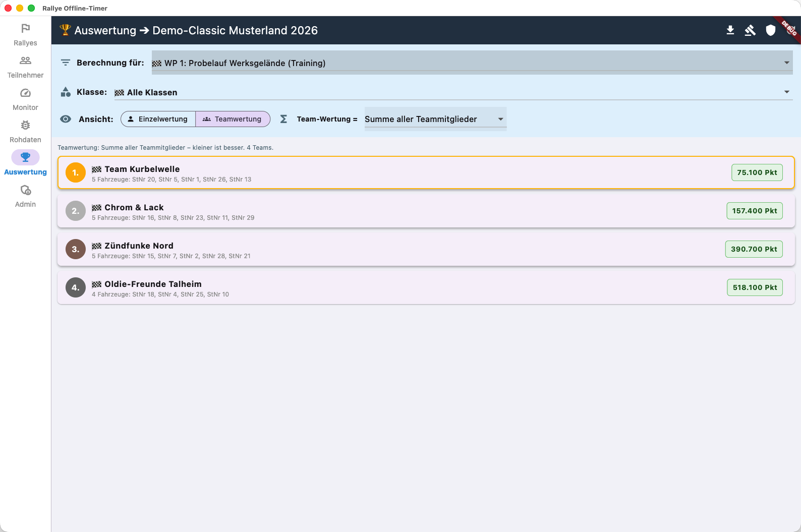Switch view to Einzelwertung
801x532 pixels.
[x=158, y=119]
